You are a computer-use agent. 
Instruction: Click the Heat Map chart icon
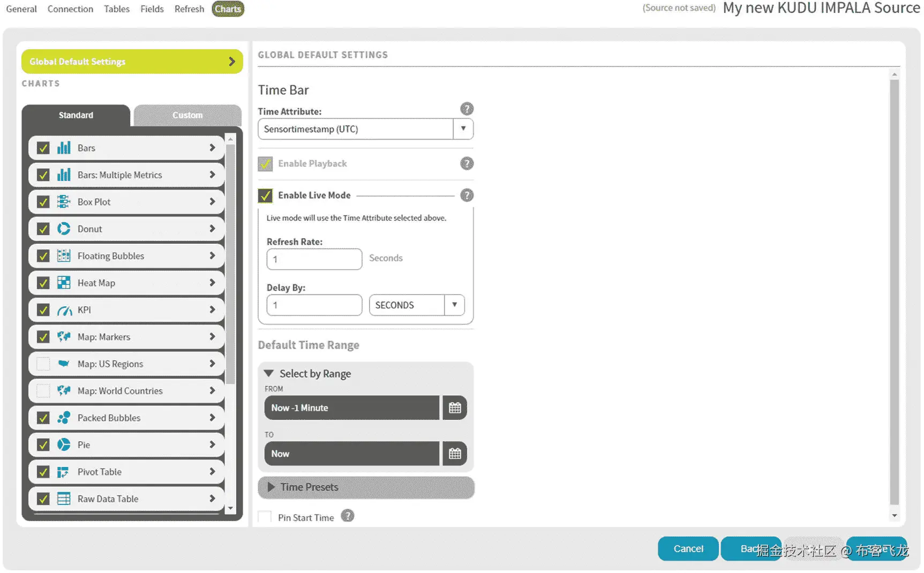[x=64, y=283]
